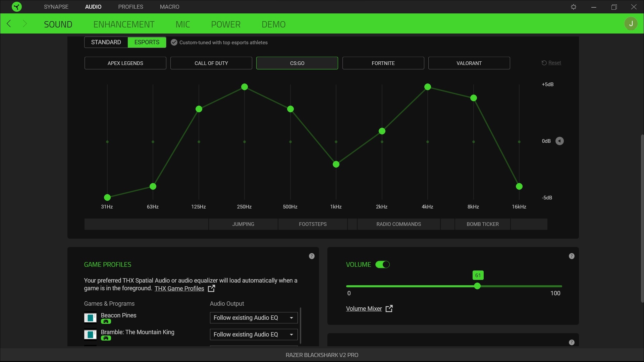Click the 16kHz EQ band handle
The image size is (644, 362).
coord(519,186)
